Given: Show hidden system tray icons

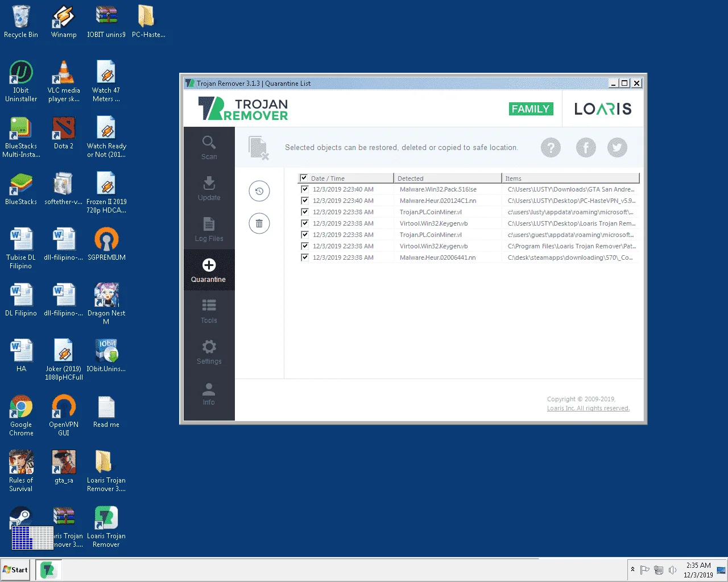Looking at the screenshot, I should coord(632,569).
